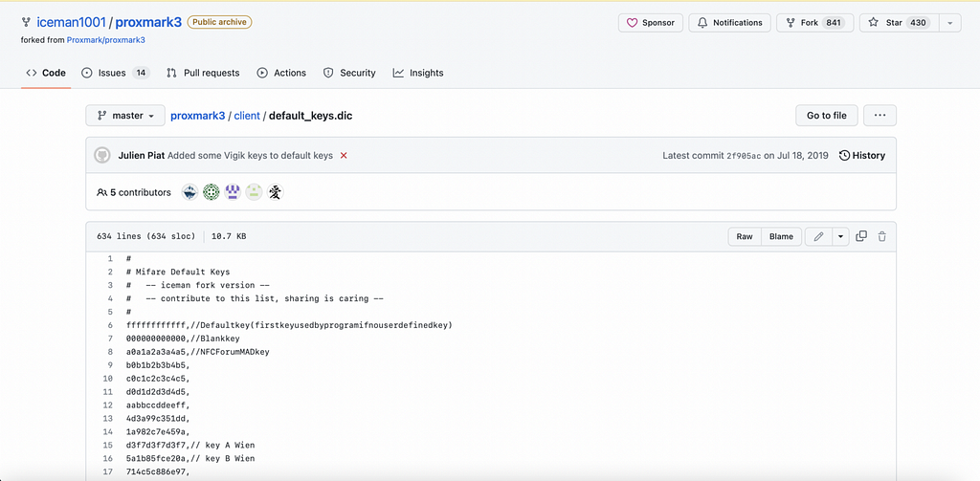Screen dimensions: 980x481
Task: Select line number 1
Action: (x=109, y=258)
